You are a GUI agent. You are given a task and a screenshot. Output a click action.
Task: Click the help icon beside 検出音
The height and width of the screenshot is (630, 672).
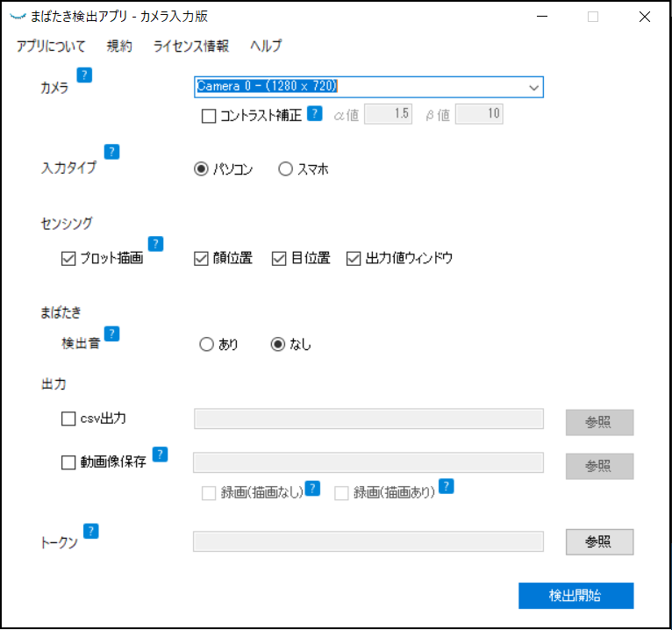pyautogui.click(x=112, y=333)
